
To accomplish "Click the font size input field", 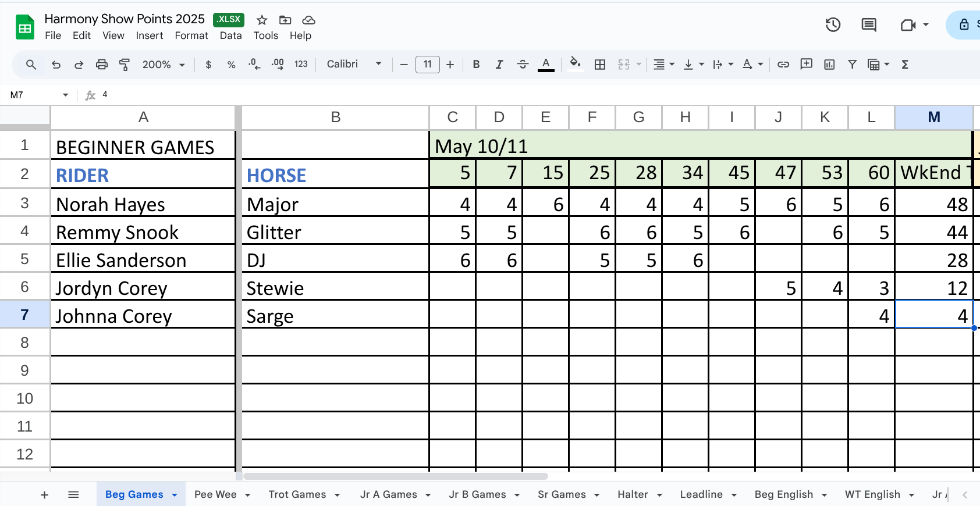I will (427, 65).
